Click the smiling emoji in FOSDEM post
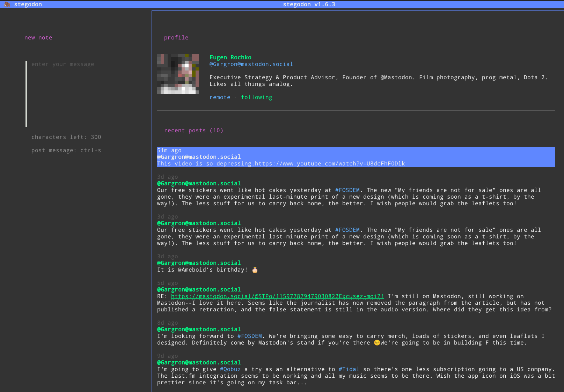 (x=377, y=343)
